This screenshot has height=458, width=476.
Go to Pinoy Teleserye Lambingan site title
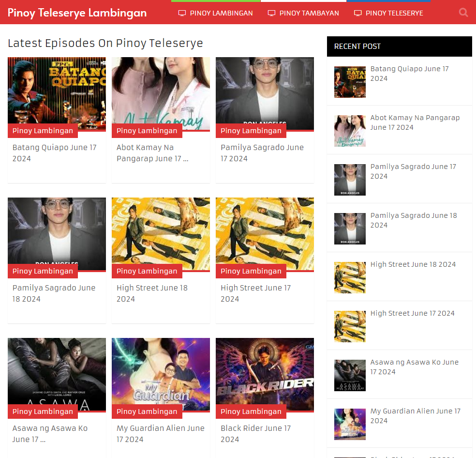77,13
